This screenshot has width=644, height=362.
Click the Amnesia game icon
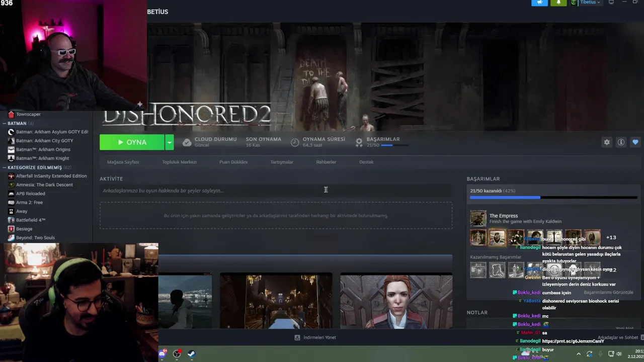tap(11, 185)
